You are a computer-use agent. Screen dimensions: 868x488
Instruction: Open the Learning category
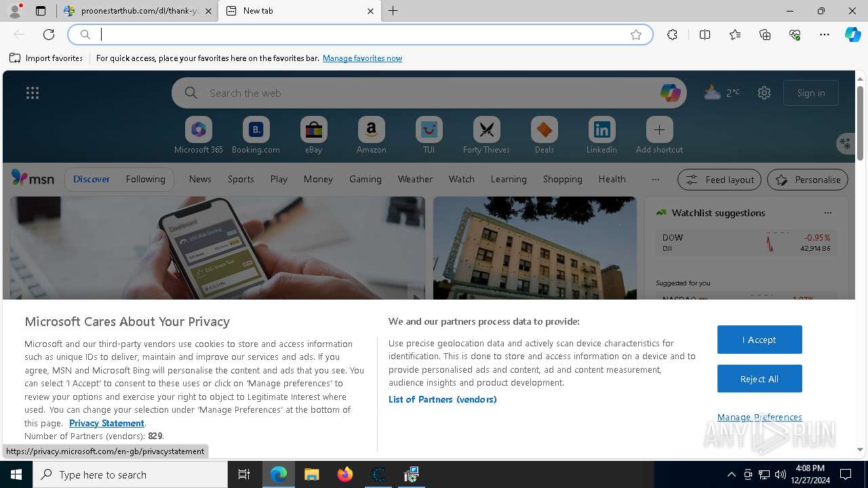(x=509, y=179)
